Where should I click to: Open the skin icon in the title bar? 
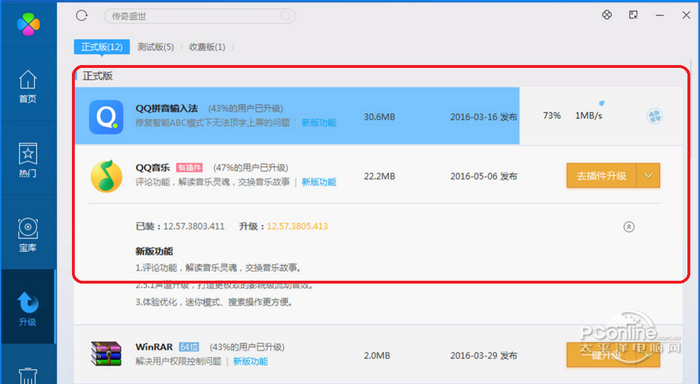607,15
